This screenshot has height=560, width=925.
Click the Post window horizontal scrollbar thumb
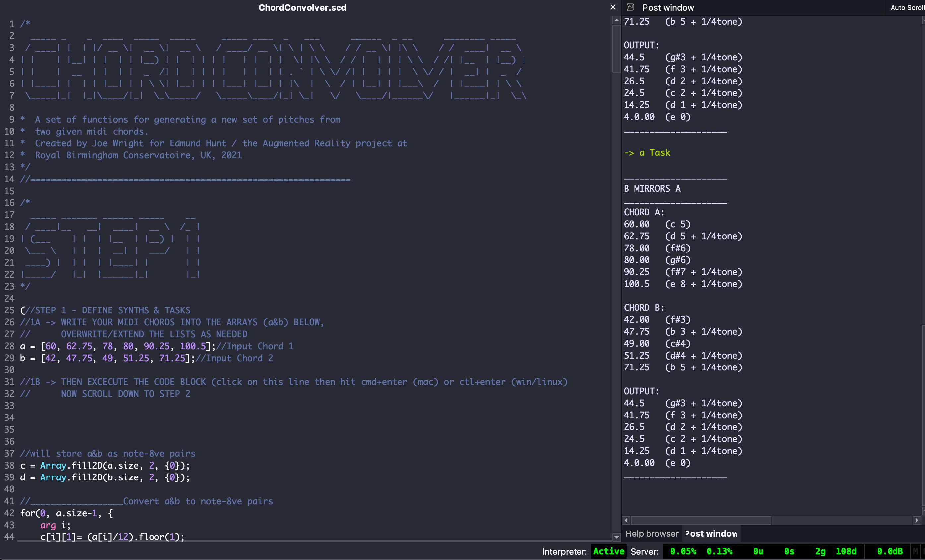click(x=701, y=520)
